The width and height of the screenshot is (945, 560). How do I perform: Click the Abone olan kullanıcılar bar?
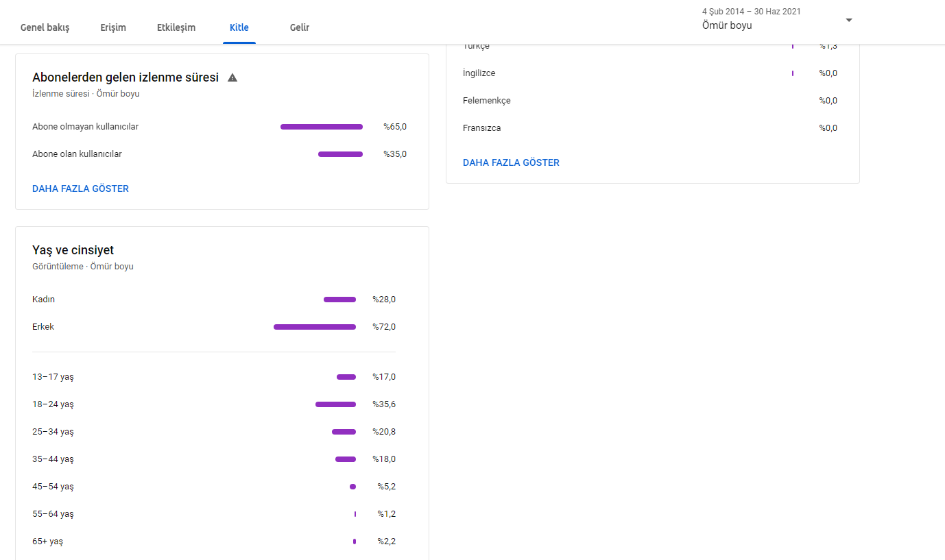(x=340, y=154)
